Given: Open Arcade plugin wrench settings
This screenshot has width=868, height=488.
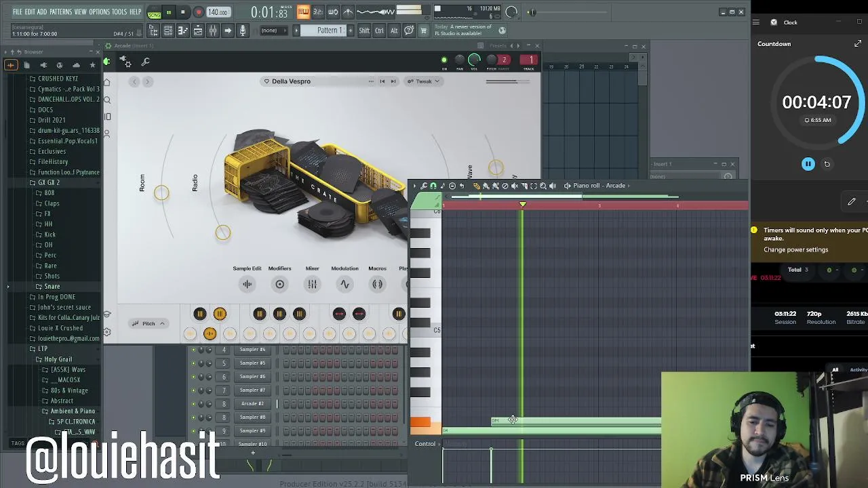Looking at the screenshot, I should 145,62.
